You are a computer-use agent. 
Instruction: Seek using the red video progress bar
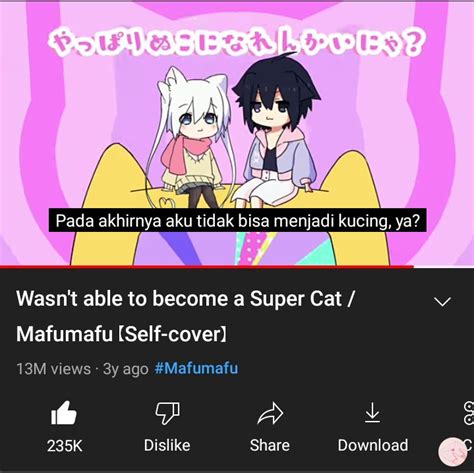pos(207,266)
